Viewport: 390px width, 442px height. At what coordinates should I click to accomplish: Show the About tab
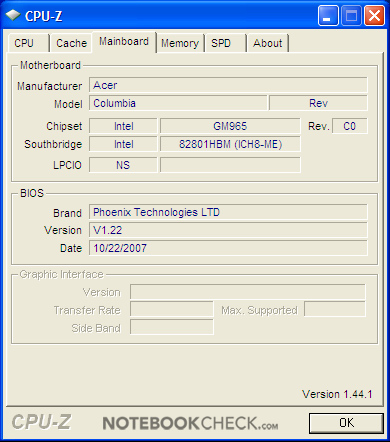[x=268, y=43]
